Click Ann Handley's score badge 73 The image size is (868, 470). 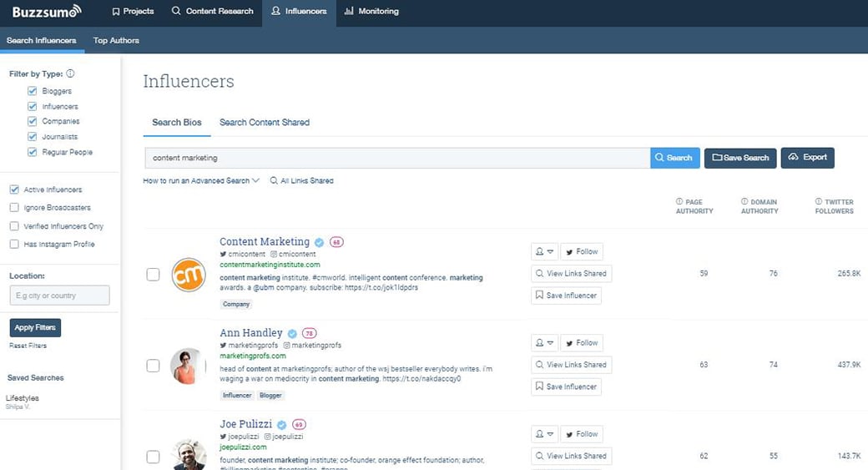309,333
